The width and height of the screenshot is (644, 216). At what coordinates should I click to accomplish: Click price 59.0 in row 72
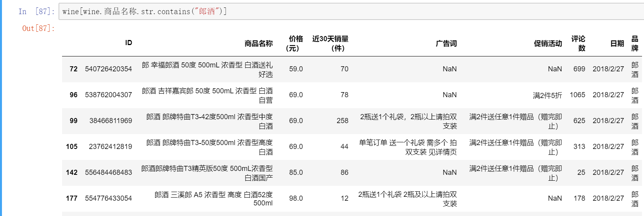click(296, 69)
